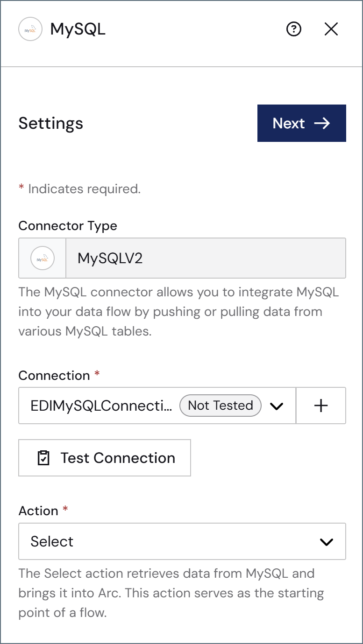Screen dimensions: 363x644
Task: Click the Connector Type label
Action: (68, 226)
